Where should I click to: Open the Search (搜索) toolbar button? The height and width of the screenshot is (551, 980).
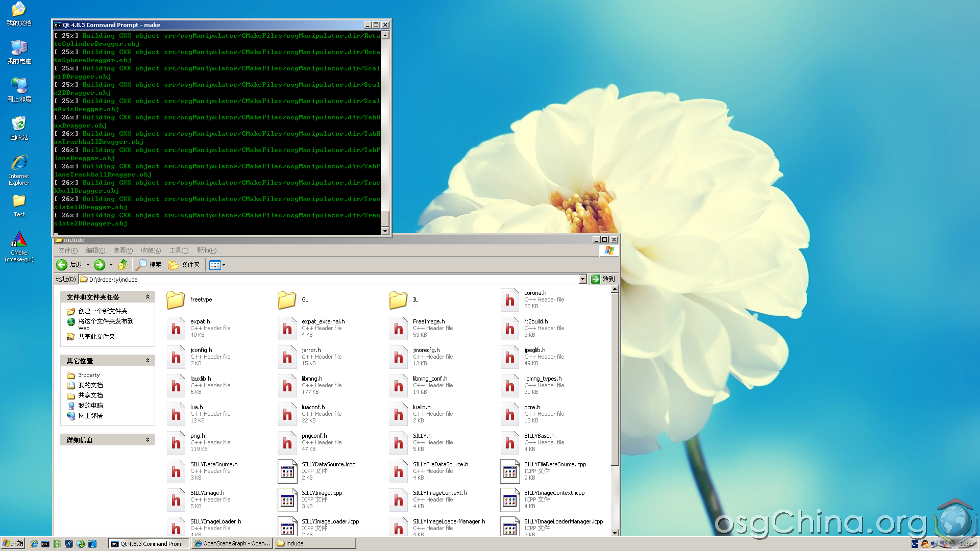[149, 265]
